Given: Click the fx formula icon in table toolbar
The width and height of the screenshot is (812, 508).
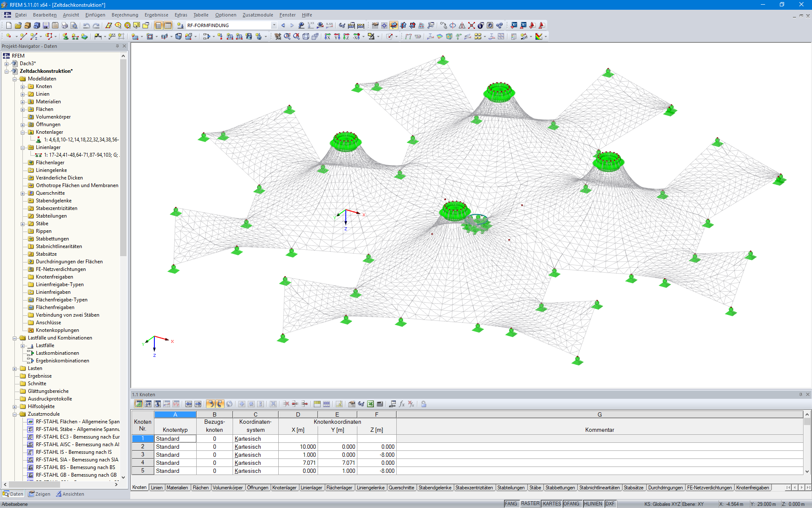Looking at the screenshot, I should click(x=402, y=404).
